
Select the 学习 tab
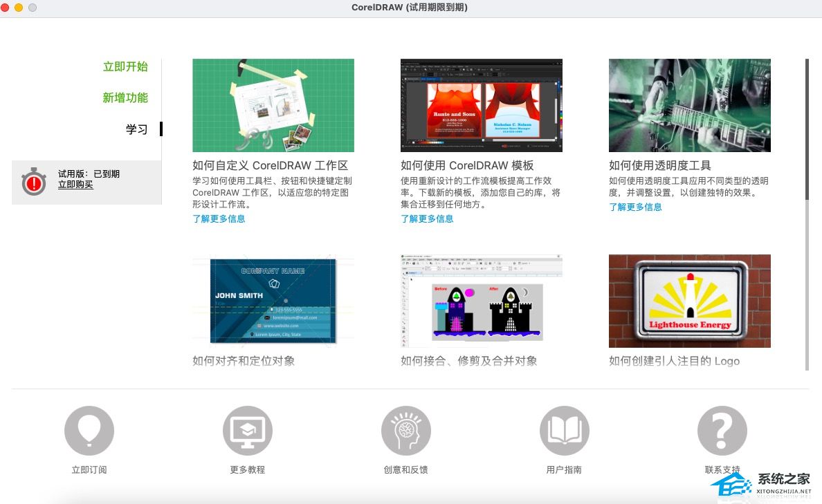point(137,129)
